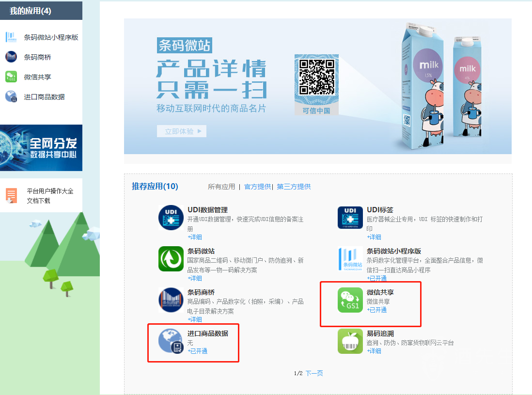
Task: Click 已开通 under 微信共享
Action: coord(376,310)
